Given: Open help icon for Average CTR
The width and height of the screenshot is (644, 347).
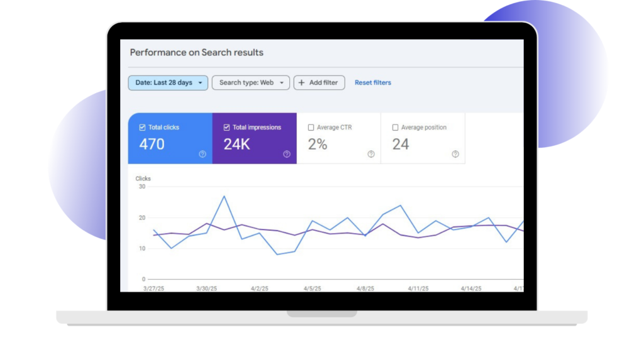Looking at the screenshot, I should [x=371, y=154].
